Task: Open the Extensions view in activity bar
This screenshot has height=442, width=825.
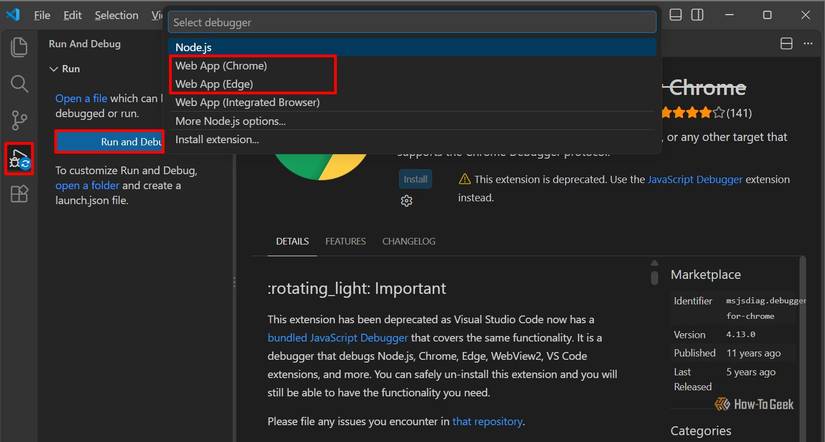Action: coord(19,195)
